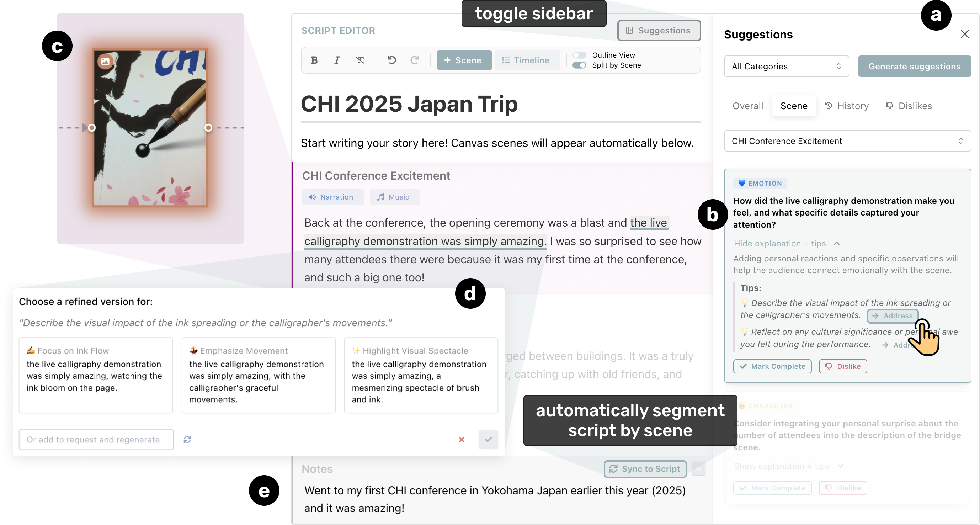Image resolution: width=980 pixels, height=525 pixels.
Task: Confirm refined version with checkmark button
Action: point(488,439)
